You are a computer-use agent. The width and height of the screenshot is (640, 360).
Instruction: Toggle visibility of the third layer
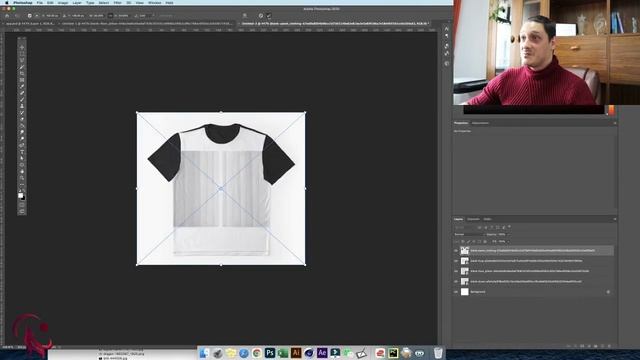coord(456,271)
